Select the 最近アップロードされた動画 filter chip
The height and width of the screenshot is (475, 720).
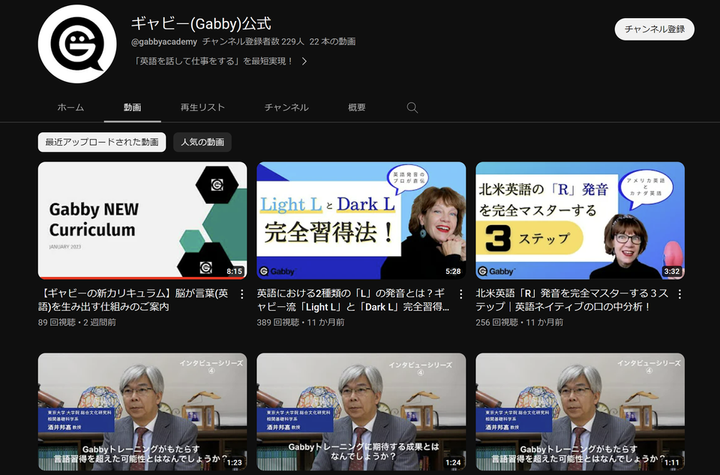tap(102, 142)
